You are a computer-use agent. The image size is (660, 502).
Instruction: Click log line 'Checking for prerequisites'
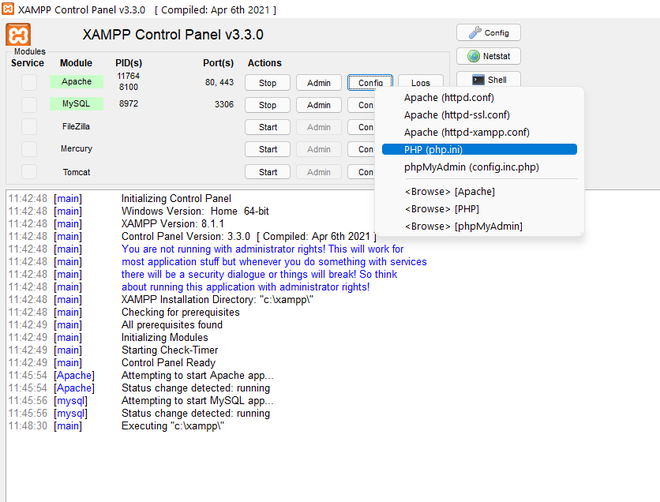pos(180,312)
